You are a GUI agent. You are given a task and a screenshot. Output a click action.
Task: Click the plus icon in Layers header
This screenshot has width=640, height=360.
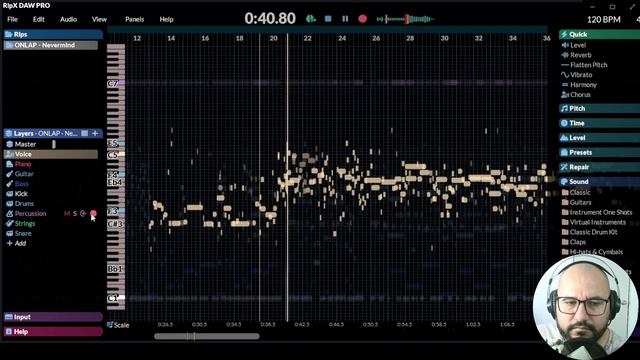click(95, 133)
